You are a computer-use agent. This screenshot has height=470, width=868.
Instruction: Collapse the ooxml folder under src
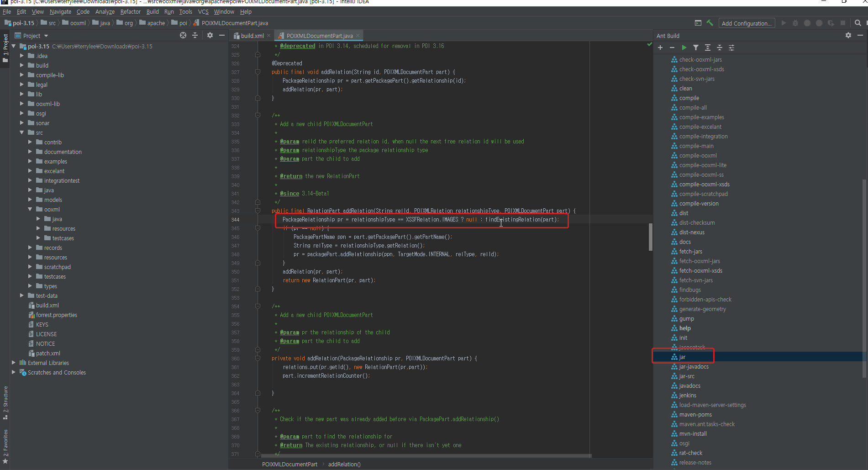(30, 209)
